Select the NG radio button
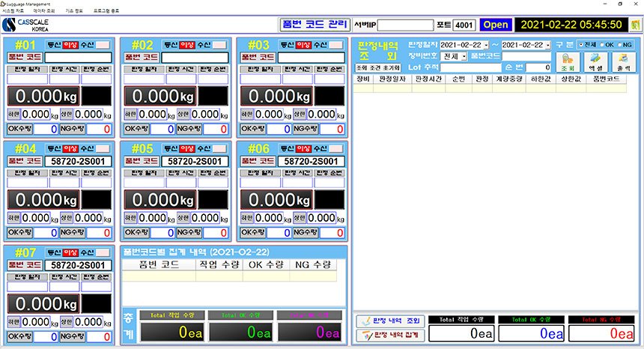Screen dimensions: 644x349 point(625,45)
